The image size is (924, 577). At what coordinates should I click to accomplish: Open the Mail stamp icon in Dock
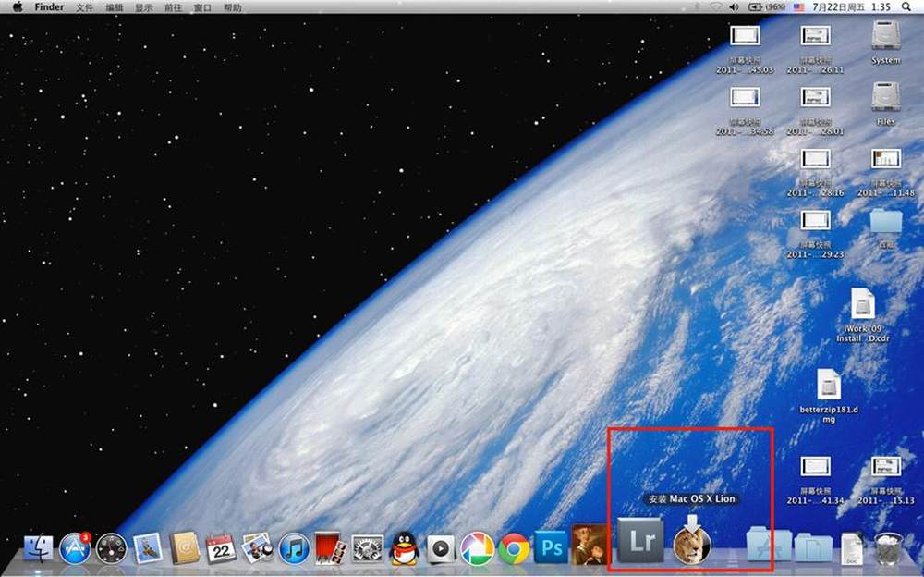click(x=148, y=548)
